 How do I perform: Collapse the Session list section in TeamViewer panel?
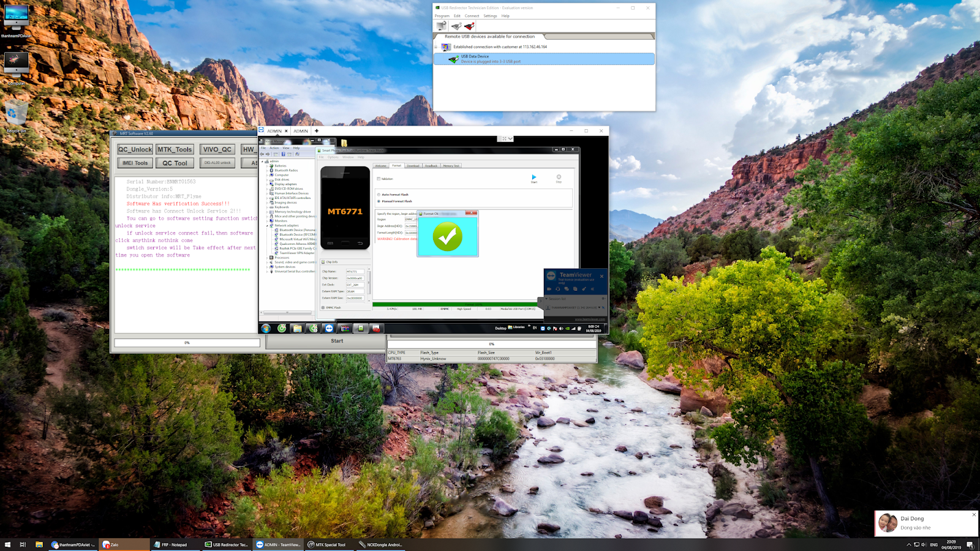(x=546, y=299)
